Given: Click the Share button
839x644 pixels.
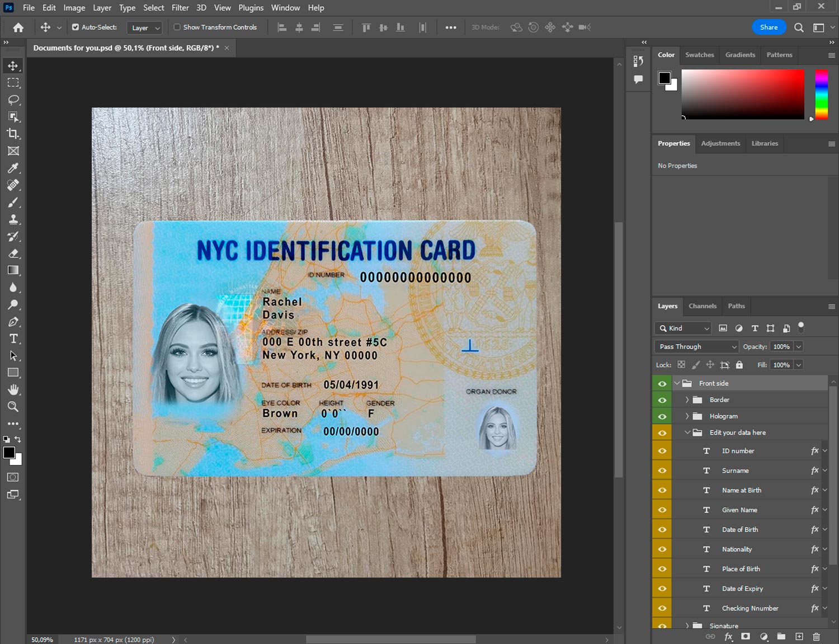Looking at the screenshot, I should [769, 27].
